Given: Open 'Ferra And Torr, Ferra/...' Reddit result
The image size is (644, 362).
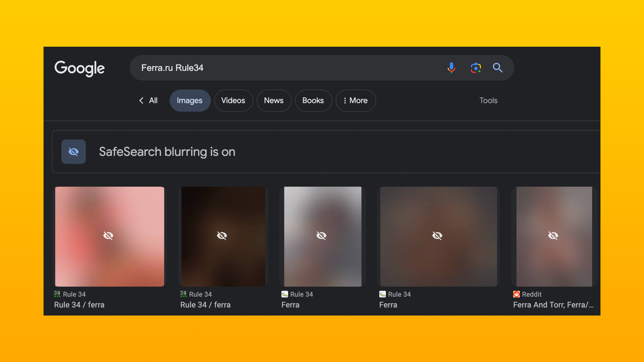Looking at the screenshot, I should [x=553, y=305].
